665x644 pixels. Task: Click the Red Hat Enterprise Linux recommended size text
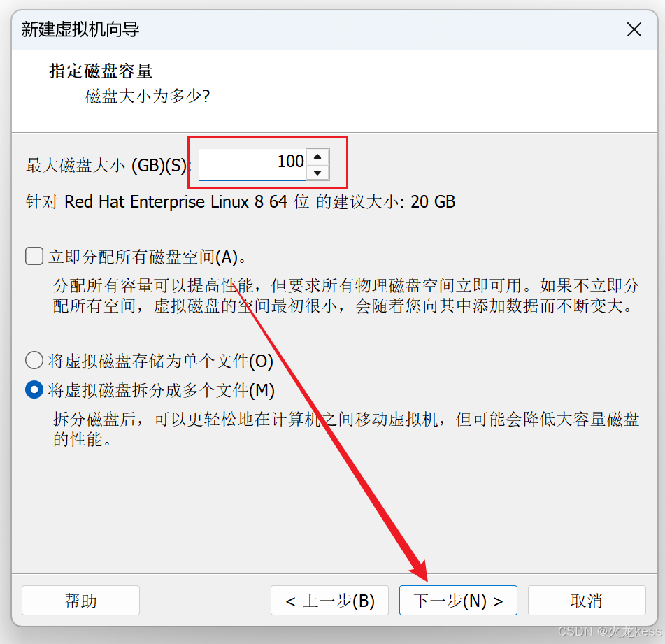[241, 201]
